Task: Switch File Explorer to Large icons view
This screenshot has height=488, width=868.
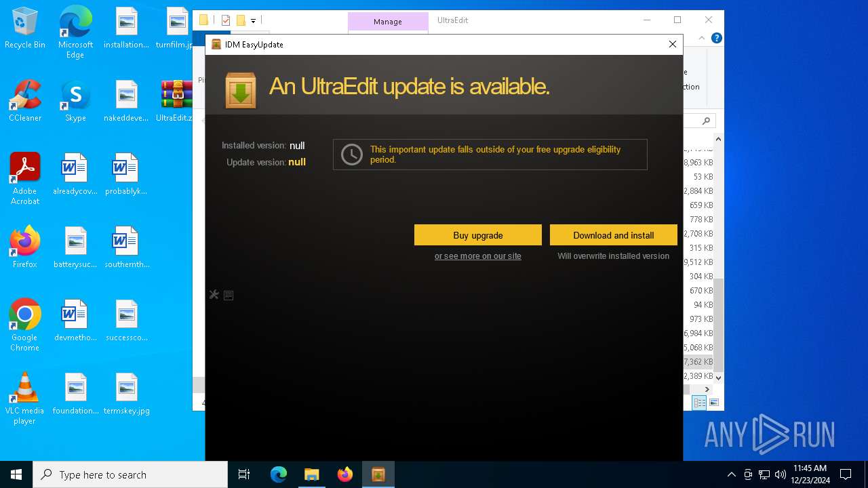Action: (713, 403)
